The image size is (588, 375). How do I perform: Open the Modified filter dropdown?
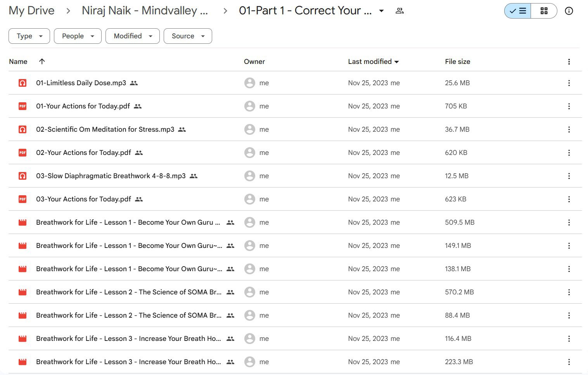[132, 36]
